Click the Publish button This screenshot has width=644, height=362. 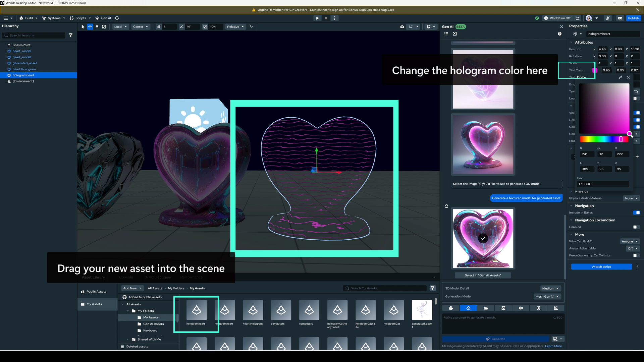pos(634,18)
